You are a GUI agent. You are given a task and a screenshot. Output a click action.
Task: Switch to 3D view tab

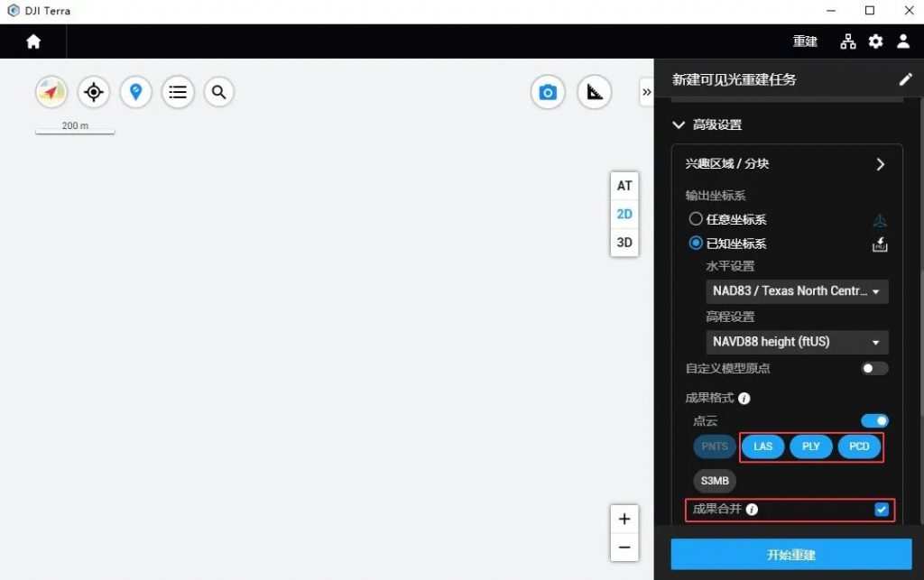(624, 243)
